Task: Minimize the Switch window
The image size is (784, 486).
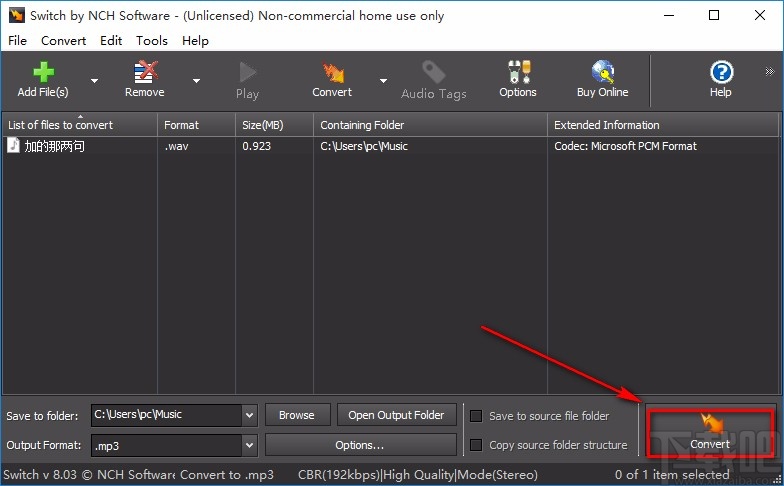Action: (669, 16)
